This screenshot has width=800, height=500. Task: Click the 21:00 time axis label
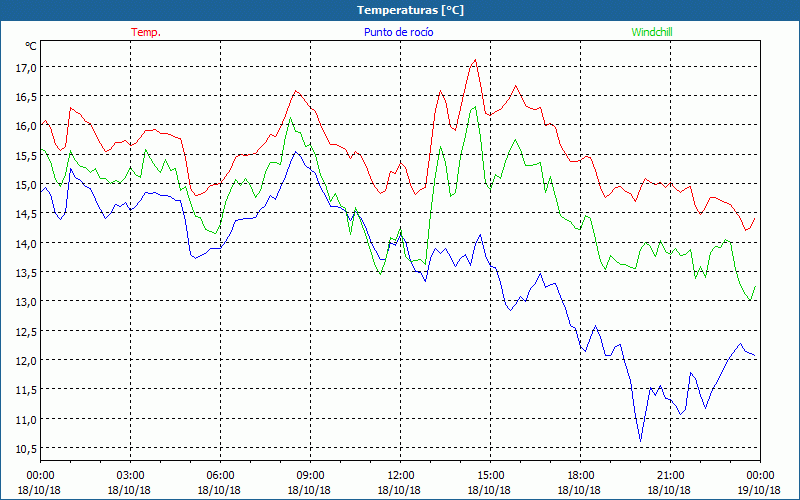click(x=670, y=476)
